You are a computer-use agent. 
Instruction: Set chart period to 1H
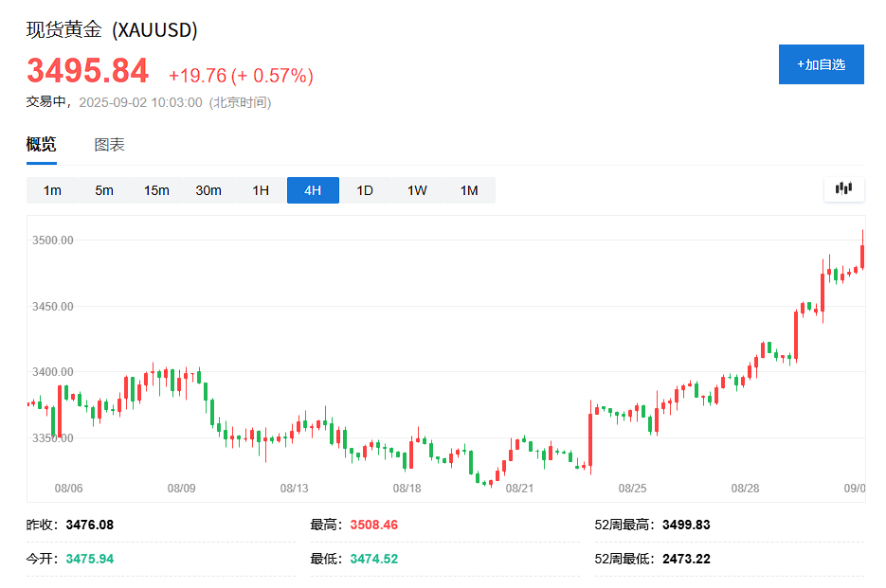click(261, 190)
